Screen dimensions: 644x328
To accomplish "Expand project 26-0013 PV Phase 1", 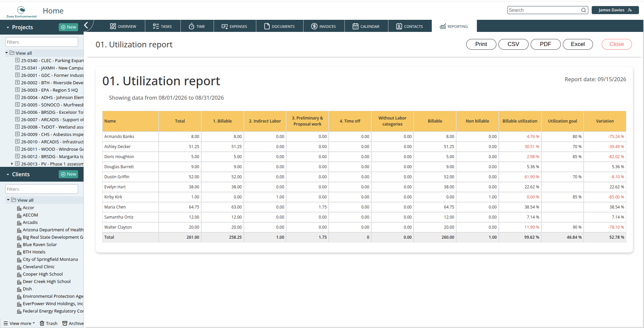I will (12, 164).
